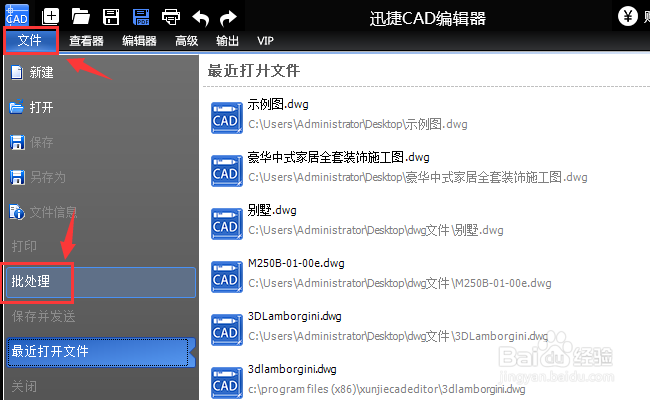Open recent file 别墅.dwg
This screenshot has width=650, height=400.
tap(272, 210)
